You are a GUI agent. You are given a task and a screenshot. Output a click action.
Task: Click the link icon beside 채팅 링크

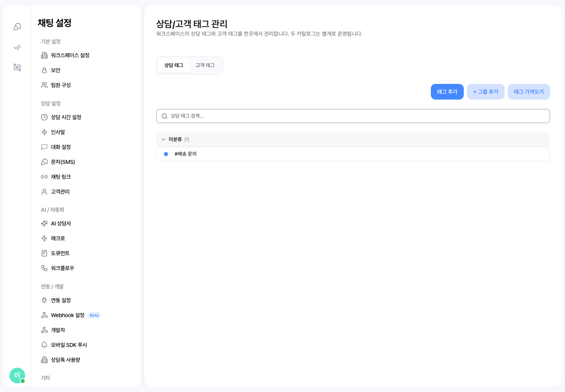[44, 177]
